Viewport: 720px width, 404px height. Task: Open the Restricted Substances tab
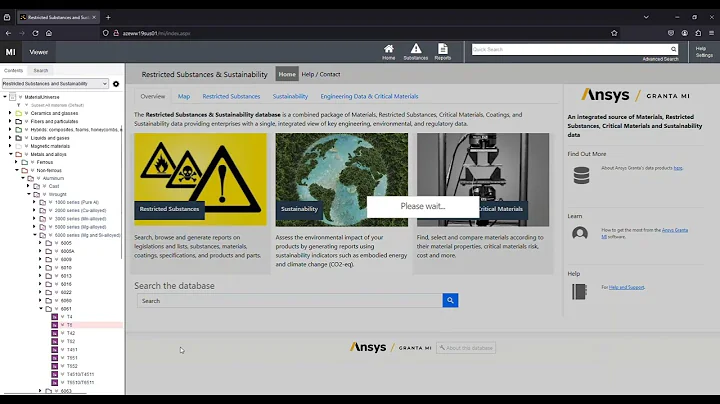[231, 96]
